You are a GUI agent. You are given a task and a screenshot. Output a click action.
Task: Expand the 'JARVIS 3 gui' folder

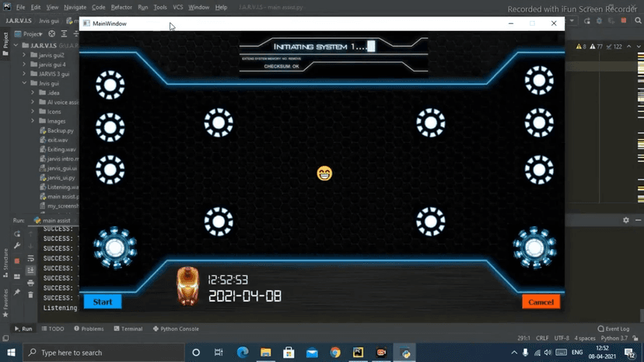click(x=24, y=74)
